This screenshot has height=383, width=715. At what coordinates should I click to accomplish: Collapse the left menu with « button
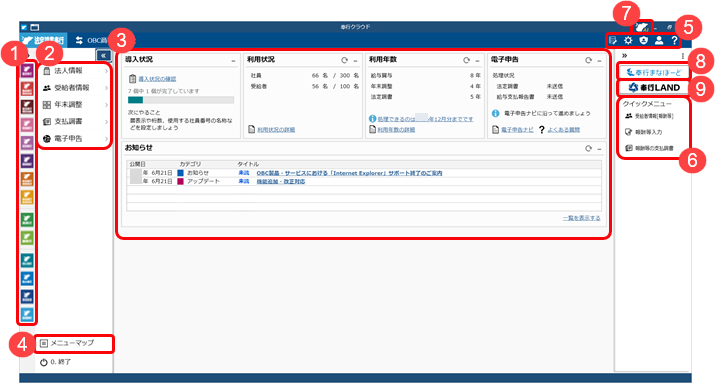point(104,56)
